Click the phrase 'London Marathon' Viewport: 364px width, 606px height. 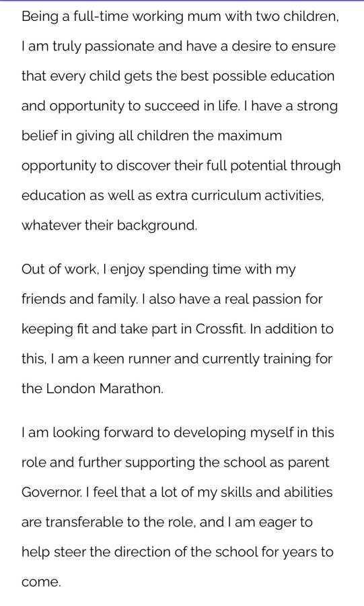[104, 389]
